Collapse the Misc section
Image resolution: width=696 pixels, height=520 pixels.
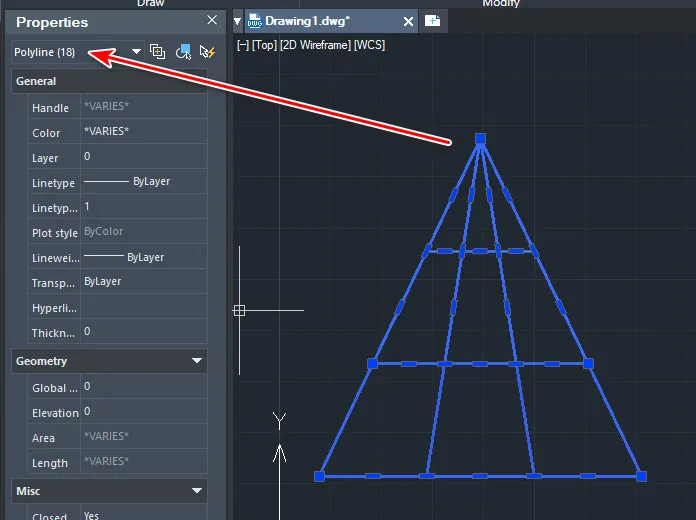click(197, 491)
